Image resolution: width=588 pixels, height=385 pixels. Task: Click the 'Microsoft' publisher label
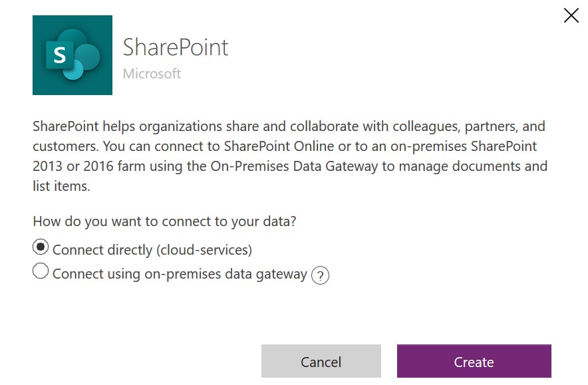point(151,73)
